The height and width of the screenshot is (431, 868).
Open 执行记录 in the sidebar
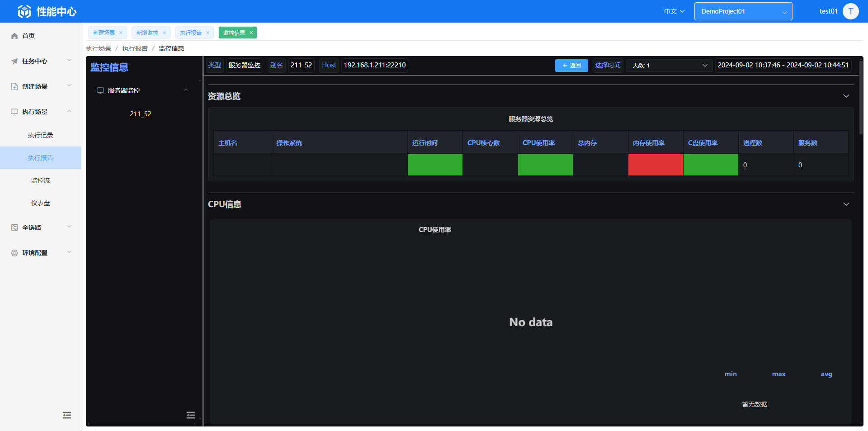pyautogui.click(x=40, y=135)
